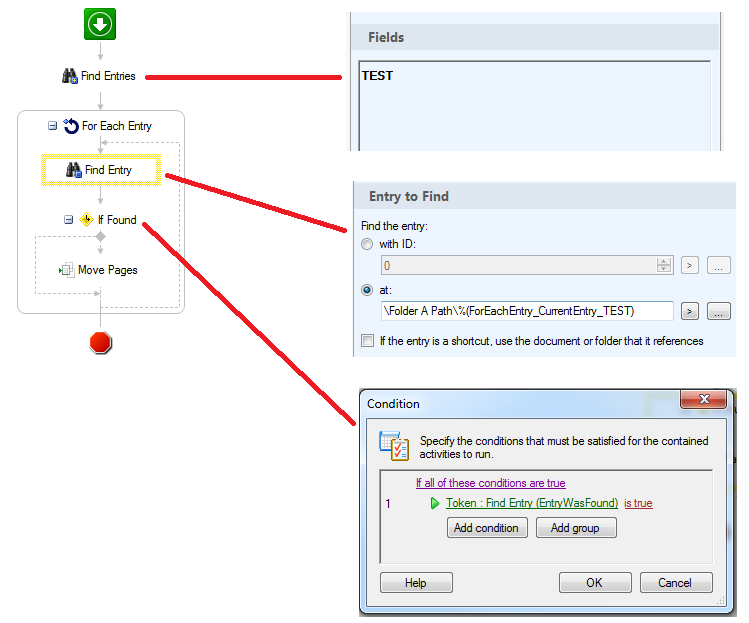Select the 'with ID' radio button
The height and width of the screenshot is (623, 749).
point(367,244)
